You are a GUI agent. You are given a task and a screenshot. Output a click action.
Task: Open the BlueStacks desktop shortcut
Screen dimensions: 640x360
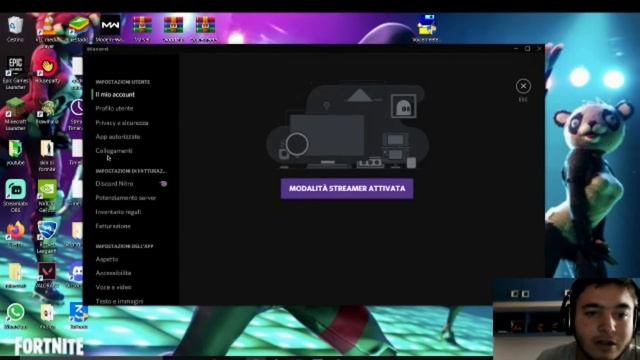click(x=78, y=29)
